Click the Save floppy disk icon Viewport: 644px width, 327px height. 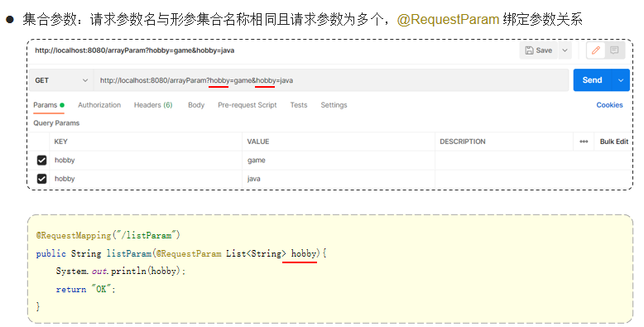[530, 50]
